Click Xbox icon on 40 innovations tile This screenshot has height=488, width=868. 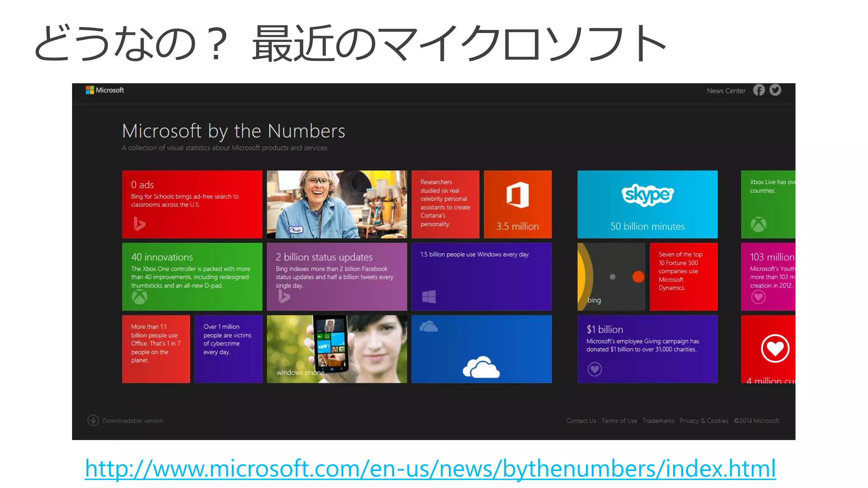click(139, 297)
